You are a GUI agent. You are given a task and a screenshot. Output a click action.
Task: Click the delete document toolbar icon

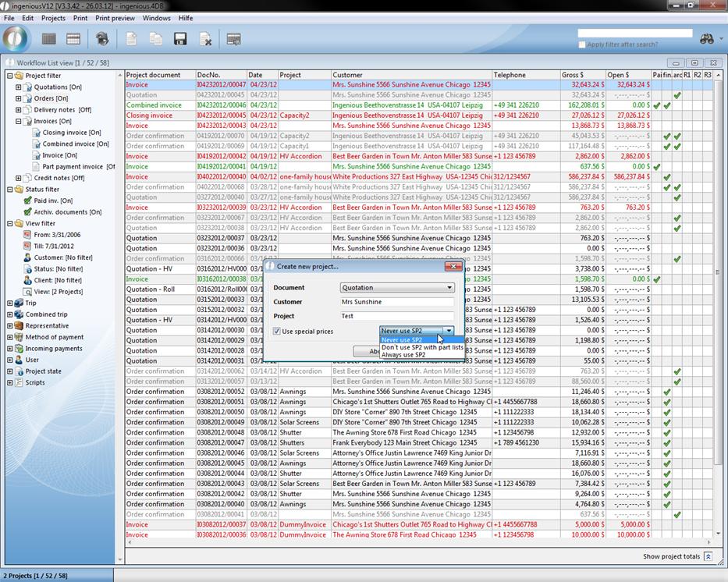(205, 39)
